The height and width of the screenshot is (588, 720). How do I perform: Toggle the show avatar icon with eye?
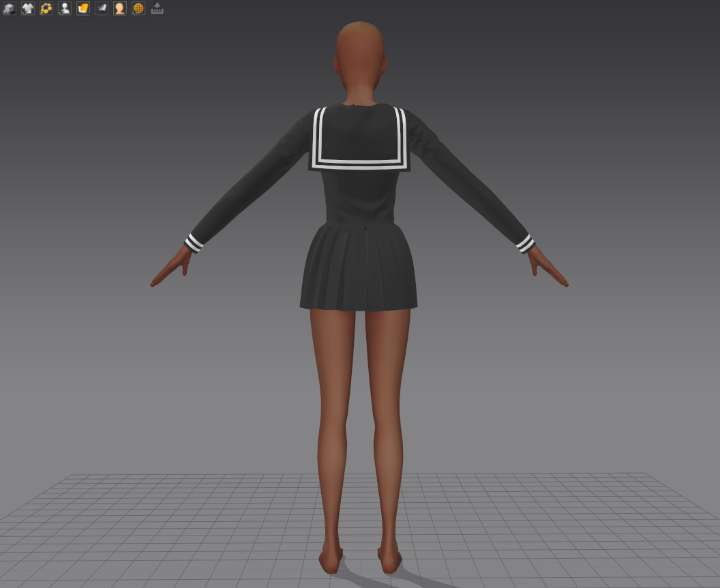coord(64,8)
